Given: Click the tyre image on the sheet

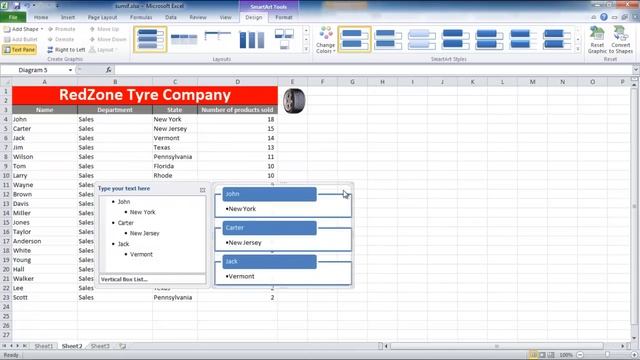Looking at the screenshot, I should (294, 100).
